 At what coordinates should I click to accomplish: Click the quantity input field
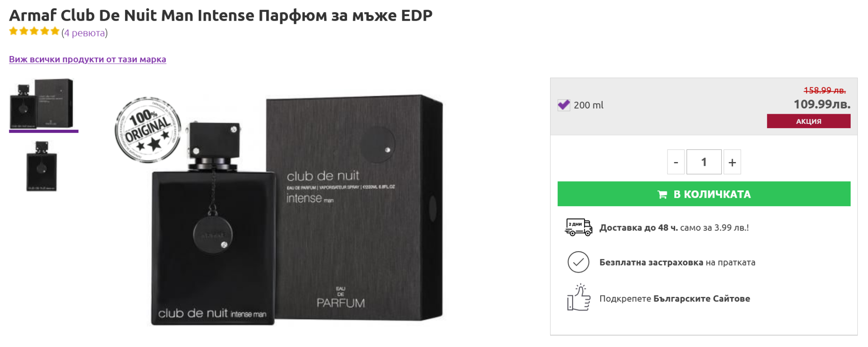(x=704, y=162)
